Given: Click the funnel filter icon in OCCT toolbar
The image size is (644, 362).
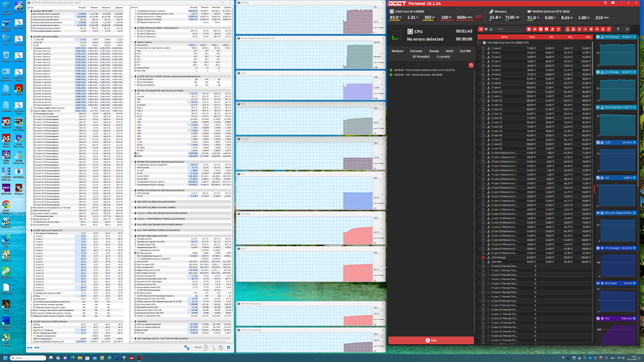Looking at the screenshot, I should pyautogui.click(x=618, y=29).
